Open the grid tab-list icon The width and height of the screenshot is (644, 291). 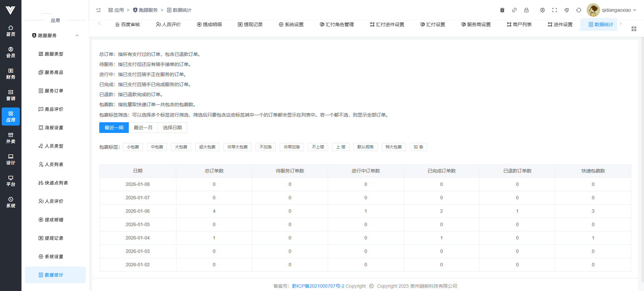click(x=634, y=29)
